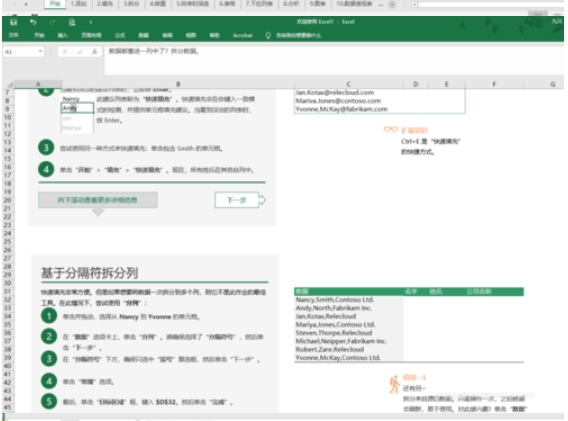Screen dimensions: 568x421
Task: Click the New Sheet plus icon
Action: tap(392, 4)
